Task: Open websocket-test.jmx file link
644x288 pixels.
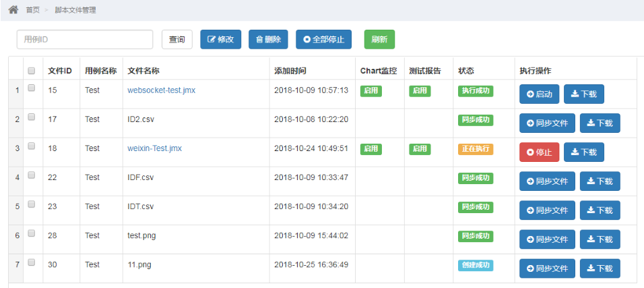Action: tap(162, 90)
